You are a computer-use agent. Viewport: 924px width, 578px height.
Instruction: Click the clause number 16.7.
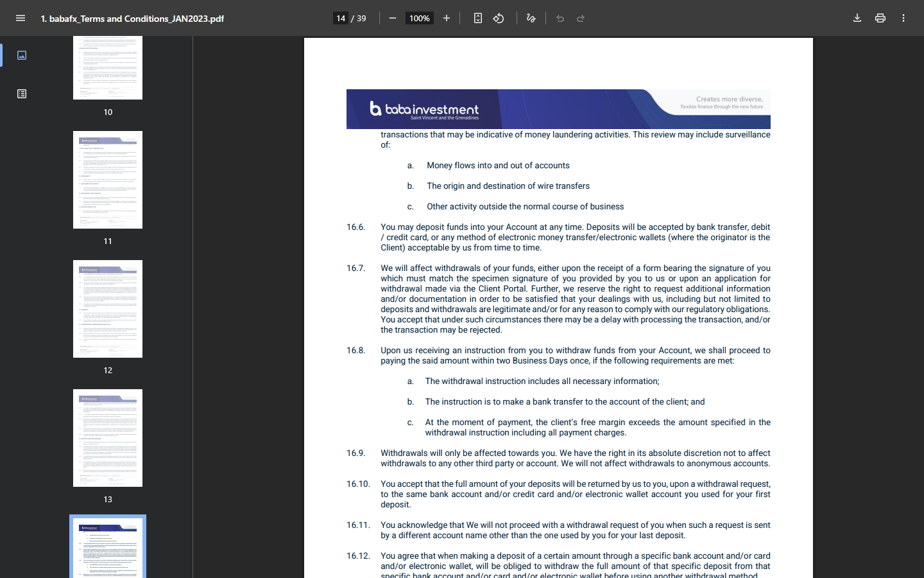click(356, 268)
